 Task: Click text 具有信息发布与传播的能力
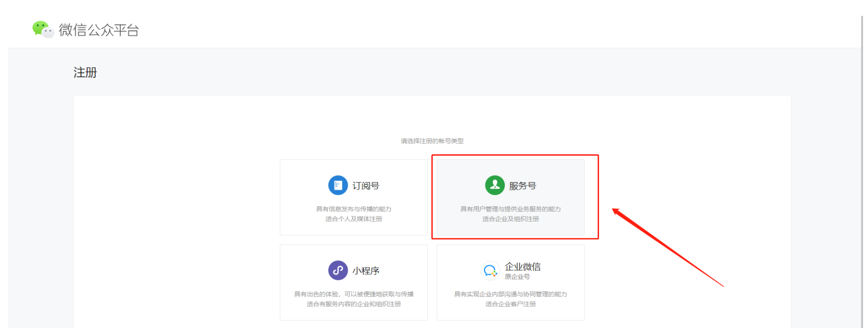(x=354, y=209)
